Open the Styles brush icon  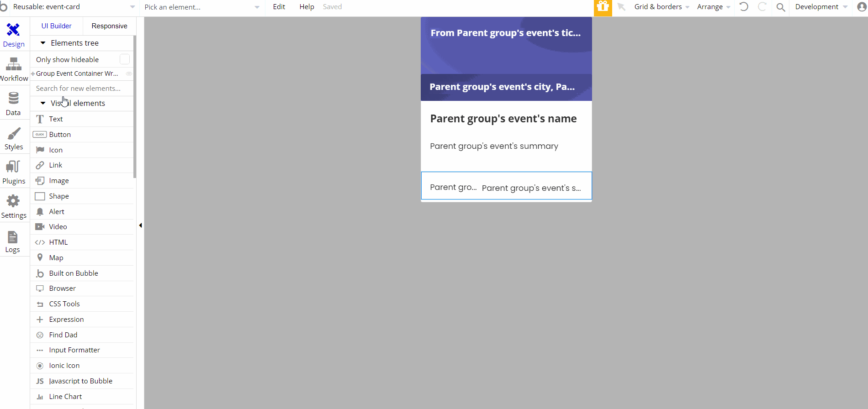[14, 133]
